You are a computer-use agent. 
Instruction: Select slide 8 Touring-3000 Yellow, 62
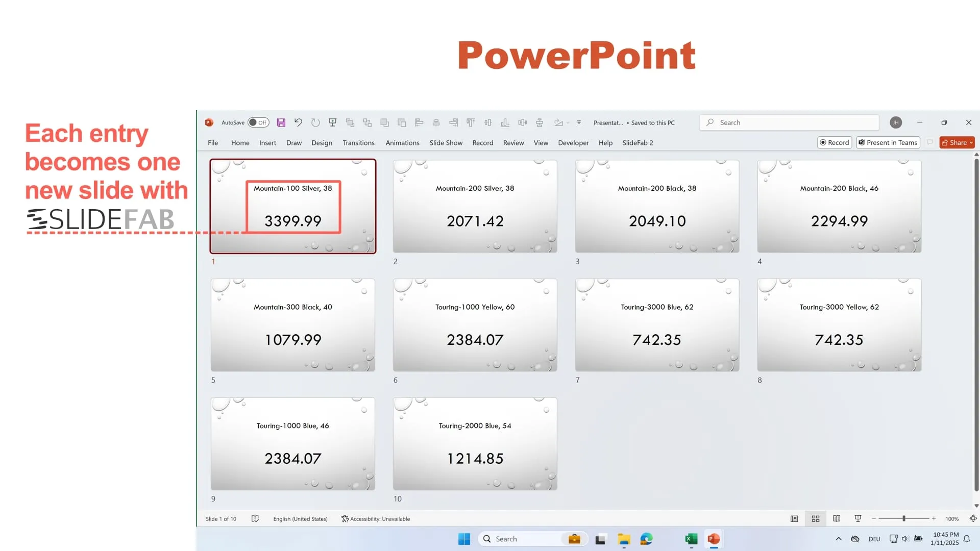pos(839,325)
